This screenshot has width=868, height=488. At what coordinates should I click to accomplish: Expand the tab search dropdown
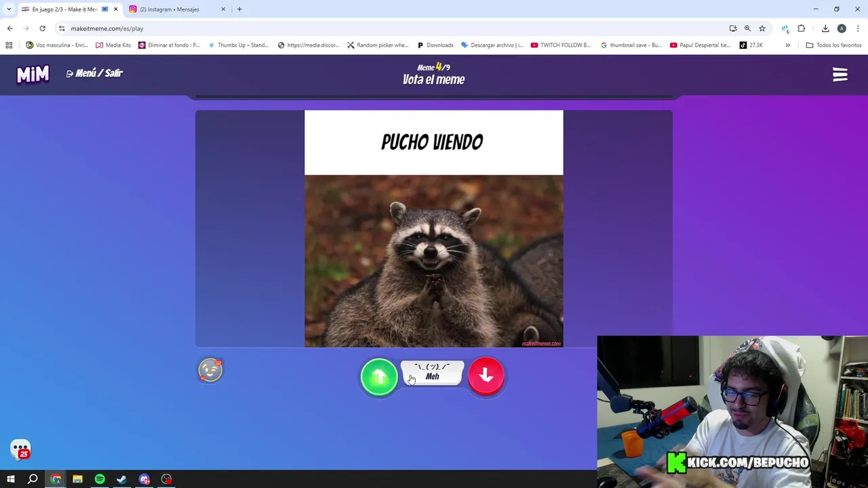(x=8, y=9)
